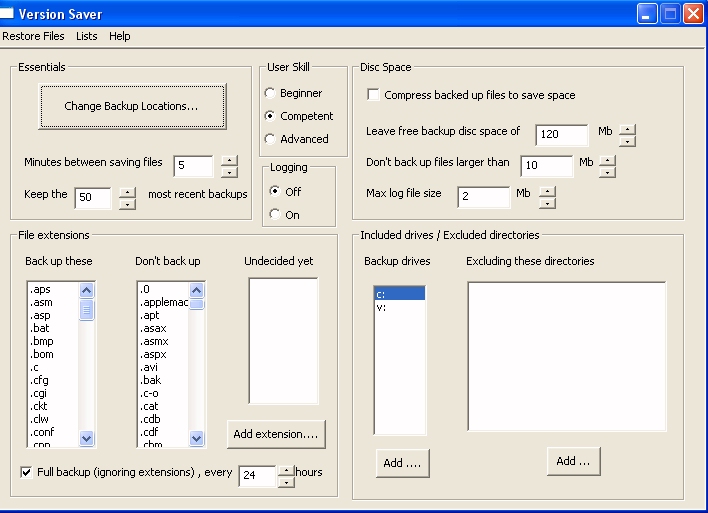Viewport: 708px width, 513px height.
Task: Click Add button under Backup drives
Action: (402, 463)
